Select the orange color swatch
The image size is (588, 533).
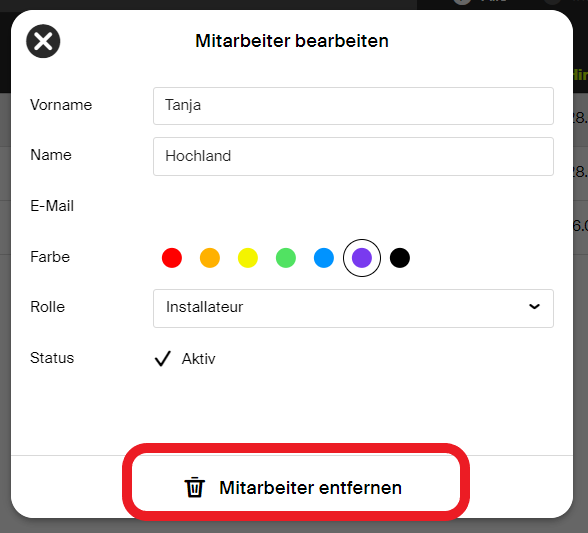210,258
